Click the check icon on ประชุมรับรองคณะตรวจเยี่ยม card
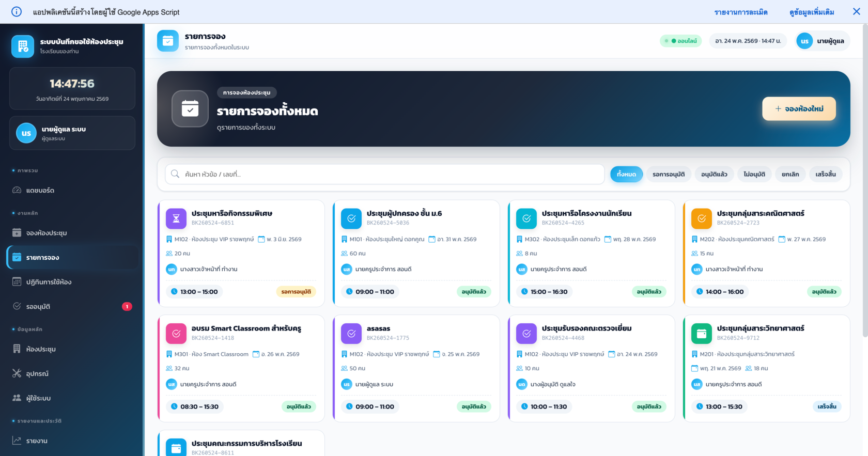 coord(526,334)
